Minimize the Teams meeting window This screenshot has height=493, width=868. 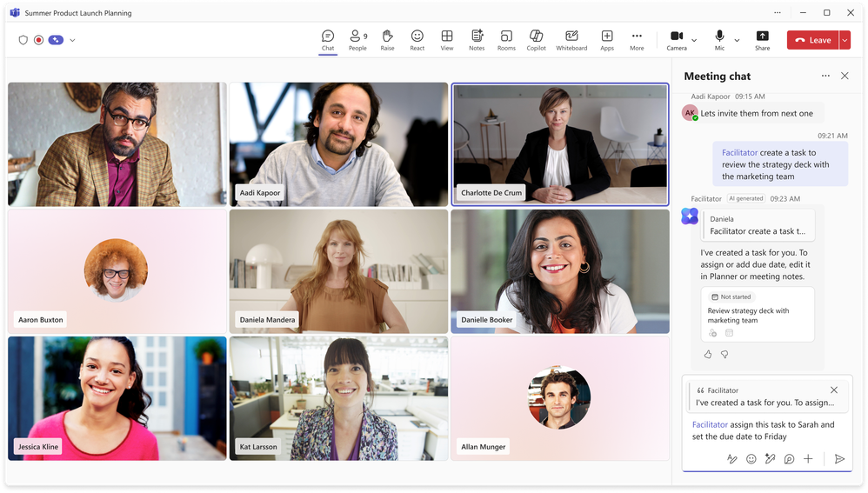coord(803,12)
